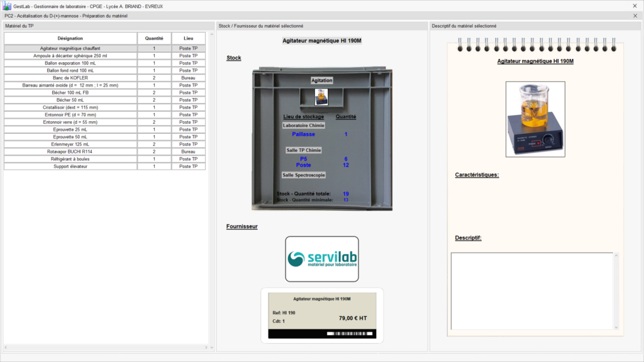Click the P5 storage location link

304,159
